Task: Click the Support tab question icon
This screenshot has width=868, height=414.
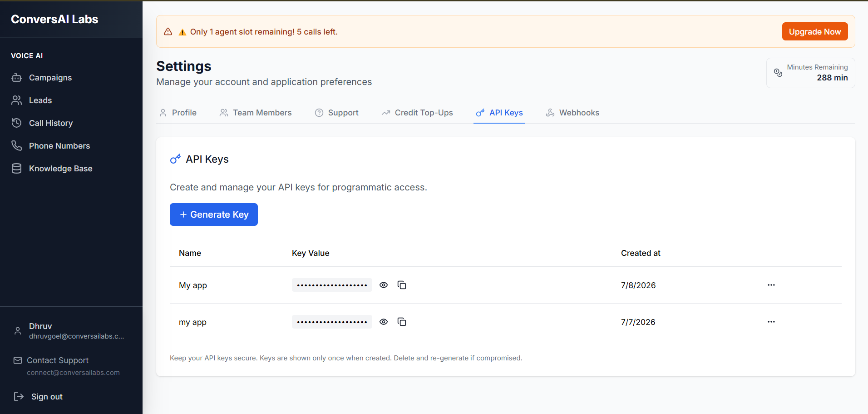Action: pyautogui.click(x=319, y=113)
